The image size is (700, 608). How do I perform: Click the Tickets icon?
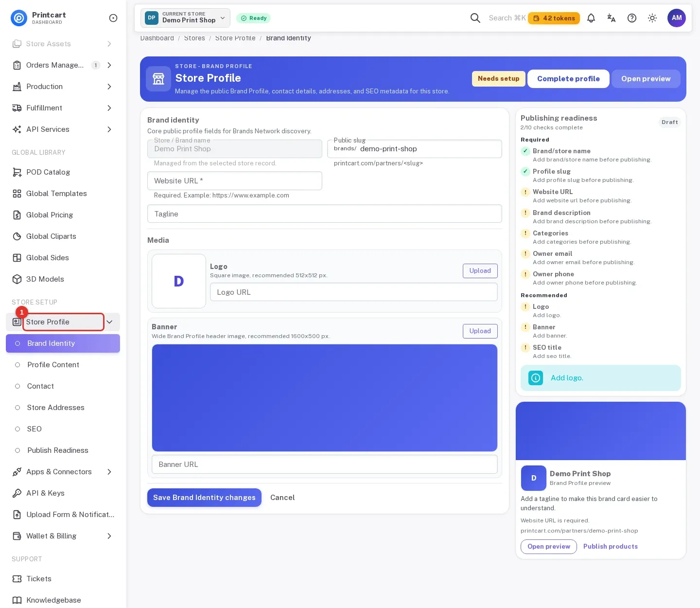pyautogui.click(x=17, y=579)
